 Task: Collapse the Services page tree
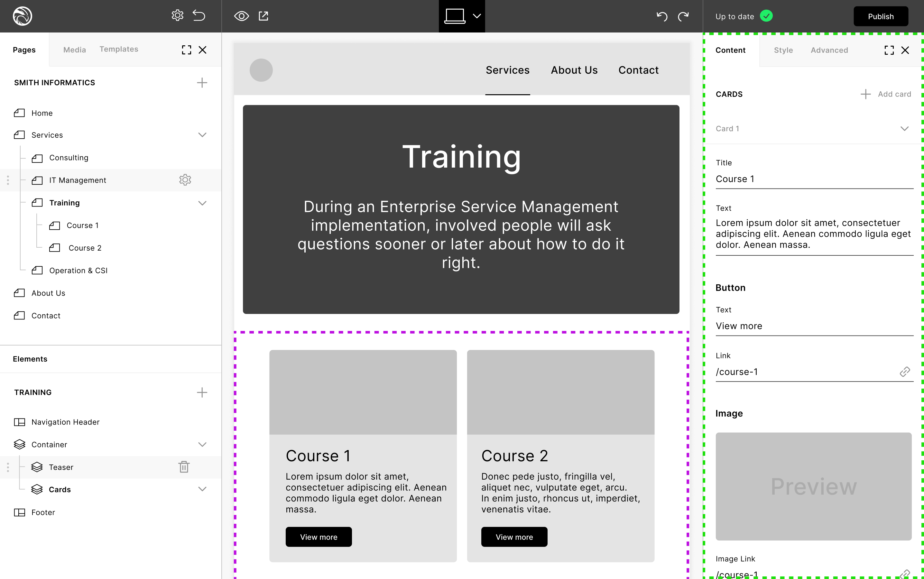[202, 135]
